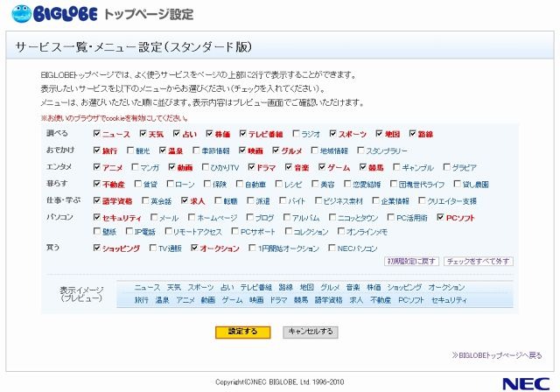Screen dimensions: 560x392
Task: Uncheck the 天気 checkbox
Action: tap(143, 133)
